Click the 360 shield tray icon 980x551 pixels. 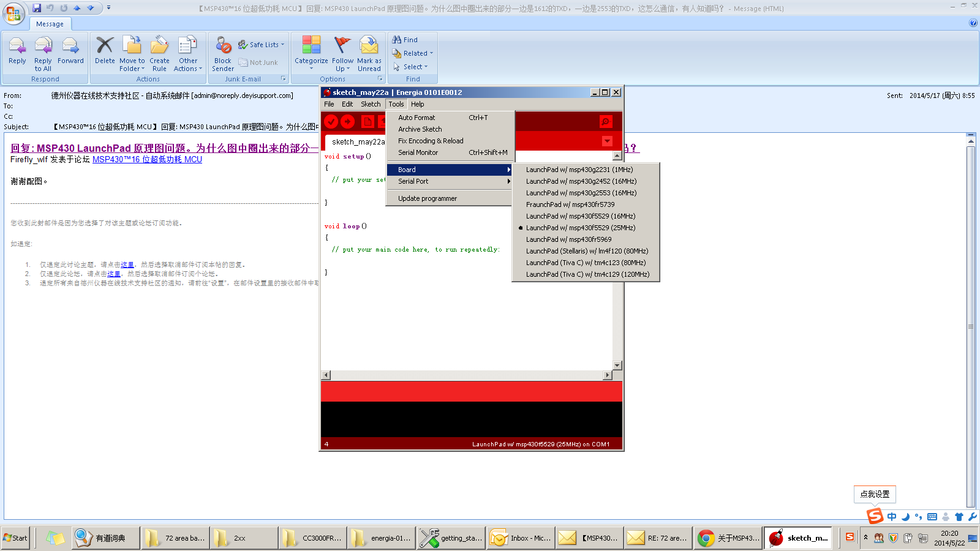893,538
